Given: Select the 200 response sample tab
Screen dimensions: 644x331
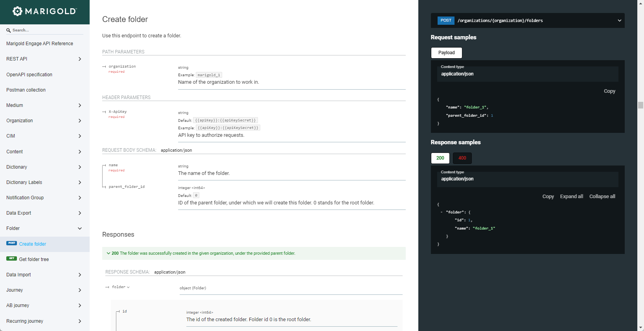Looking at the screenshot, I should coord(440,158).
